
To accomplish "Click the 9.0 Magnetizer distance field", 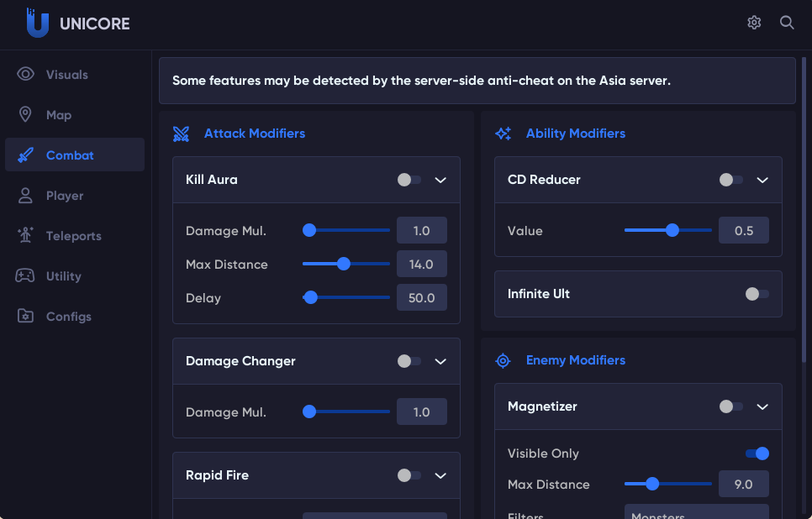I will [x=744, y=484].
